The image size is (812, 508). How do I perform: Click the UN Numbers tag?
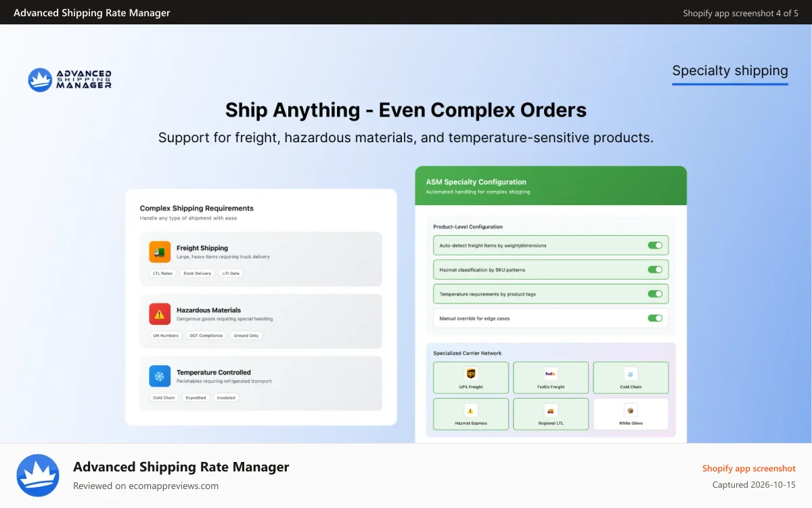[x=166, y=336]
